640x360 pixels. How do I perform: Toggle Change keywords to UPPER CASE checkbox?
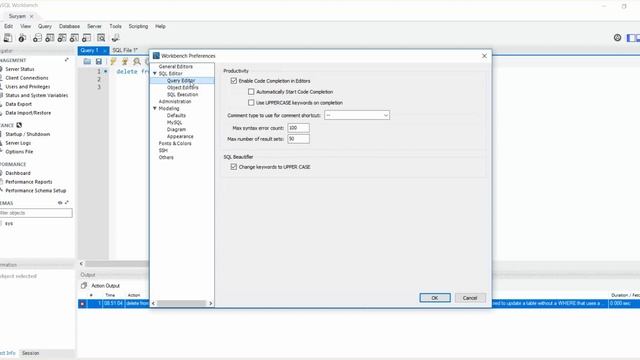tap(234, 167)
